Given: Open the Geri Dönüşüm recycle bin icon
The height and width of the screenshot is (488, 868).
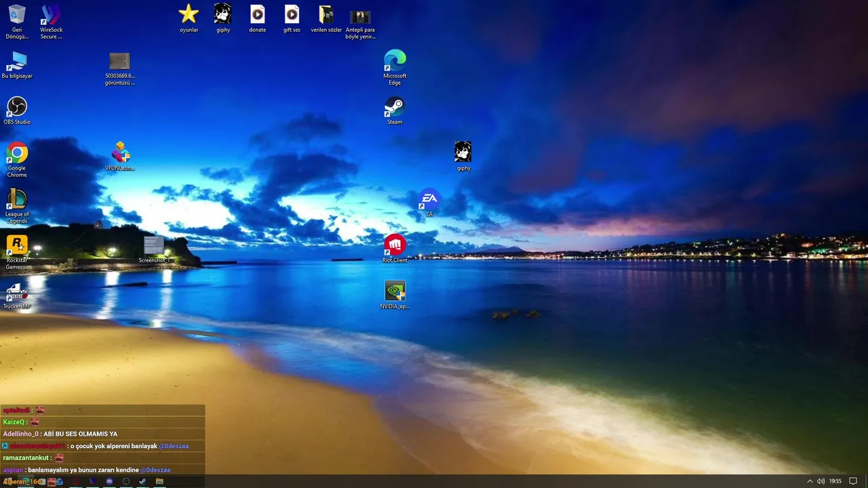Looking at the screenshot, I should click(17, 22).
